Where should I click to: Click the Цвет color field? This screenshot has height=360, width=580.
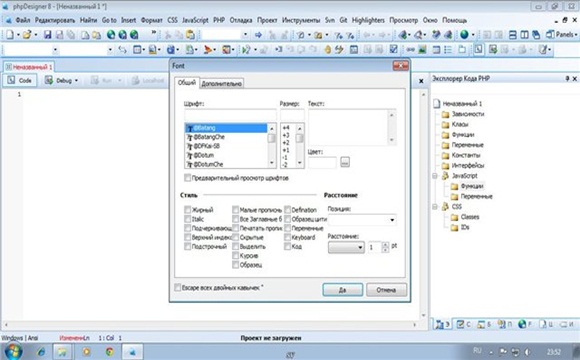pos(323,162)
